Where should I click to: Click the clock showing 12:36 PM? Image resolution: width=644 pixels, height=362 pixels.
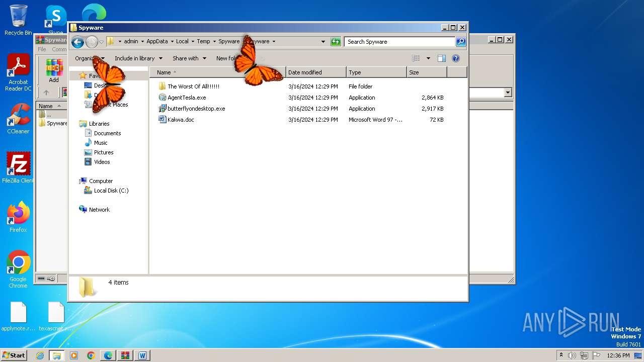(x=618, y=355)
